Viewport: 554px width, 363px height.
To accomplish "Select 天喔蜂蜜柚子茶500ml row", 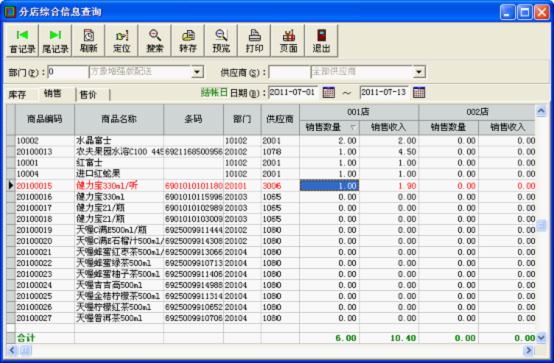I will coord(271,274).
